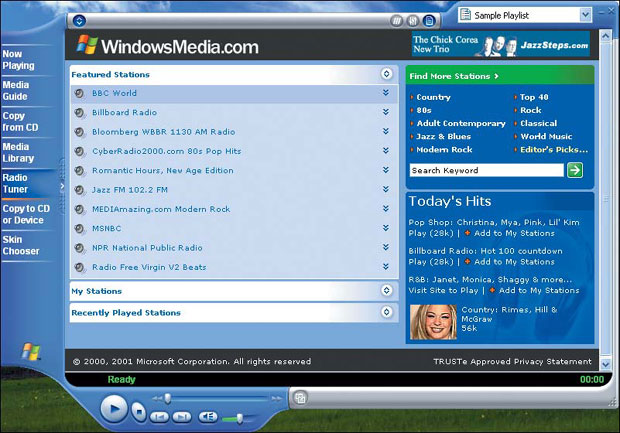Click the speaker icon beside BBC World
The image size is (620, 433).
pos(79,93)
